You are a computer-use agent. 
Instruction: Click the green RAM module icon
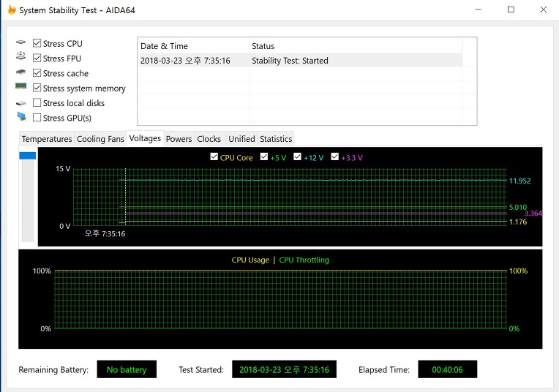tap(20, 86)
